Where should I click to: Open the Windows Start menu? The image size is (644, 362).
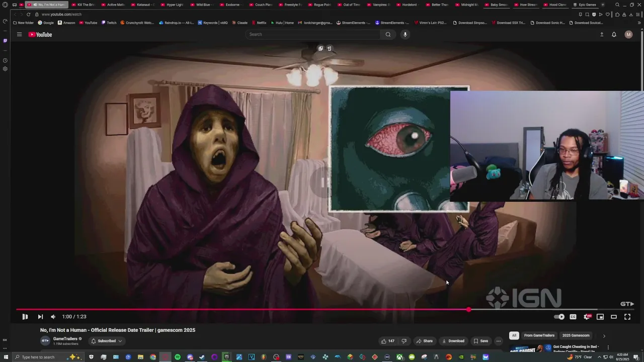tap(6, 357)
